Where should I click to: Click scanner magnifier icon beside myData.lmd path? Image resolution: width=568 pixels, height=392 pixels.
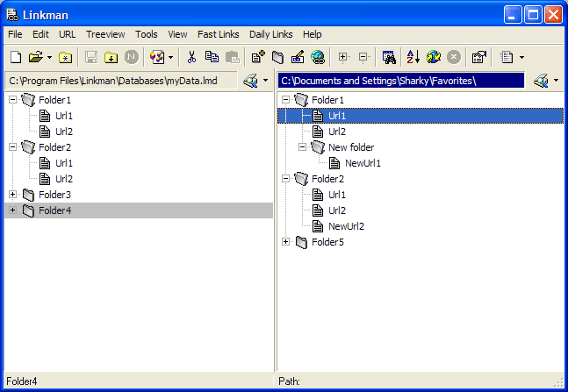coord(251,81)
